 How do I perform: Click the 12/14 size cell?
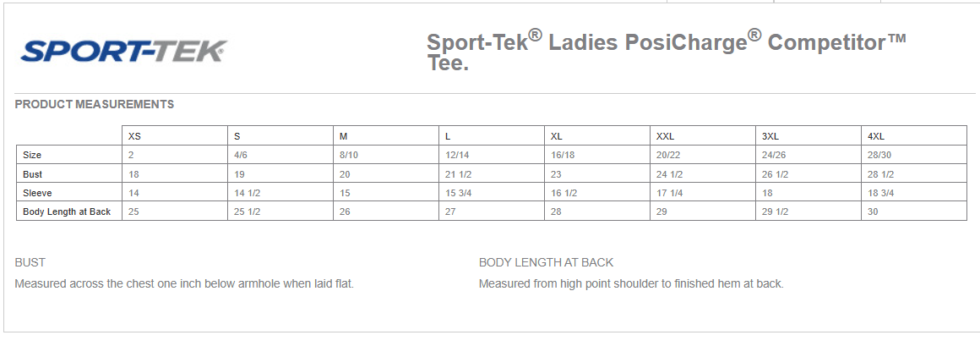tap(456, 156)
